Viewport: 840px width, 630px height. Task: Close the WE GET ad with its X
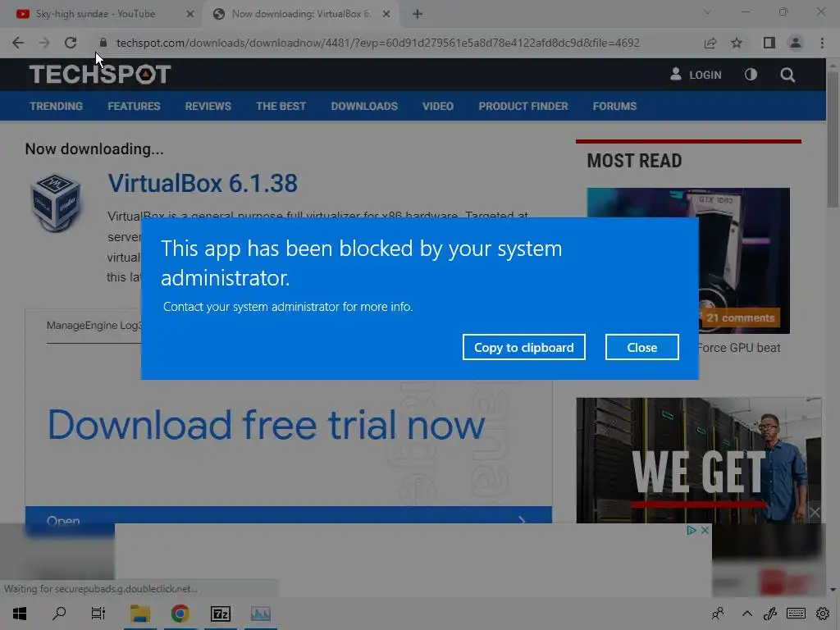(x=815, y=513)
